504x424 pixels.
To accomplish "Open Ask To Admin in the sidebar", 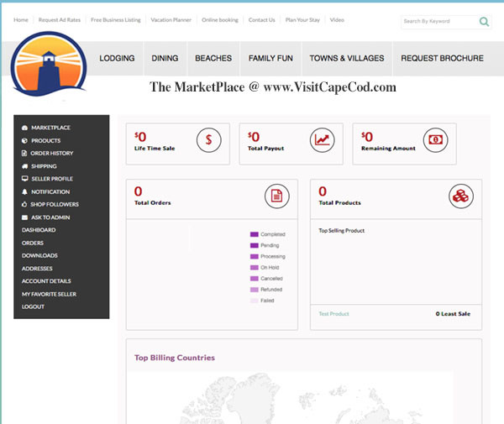I will tap(50, 217).
